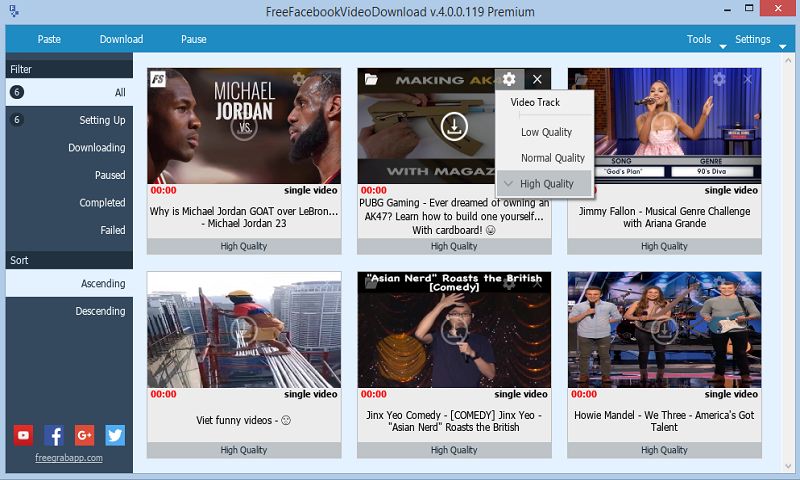Click High Quality bar under Michael Jordan video
This screenshot has height=480, width=800.
point(244,246)
